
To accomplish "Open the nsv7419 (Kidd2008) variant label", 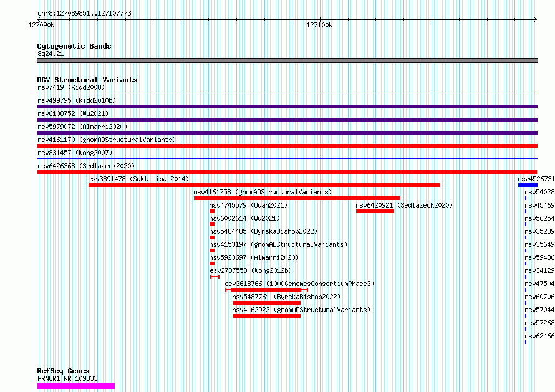I will [71, 87].
